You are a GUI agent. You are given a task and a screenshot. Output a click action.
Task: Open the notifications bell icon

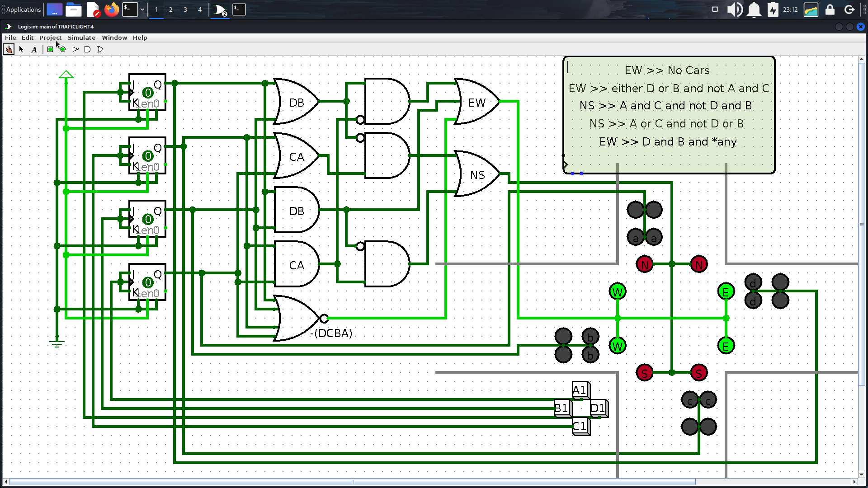point(754,9)
